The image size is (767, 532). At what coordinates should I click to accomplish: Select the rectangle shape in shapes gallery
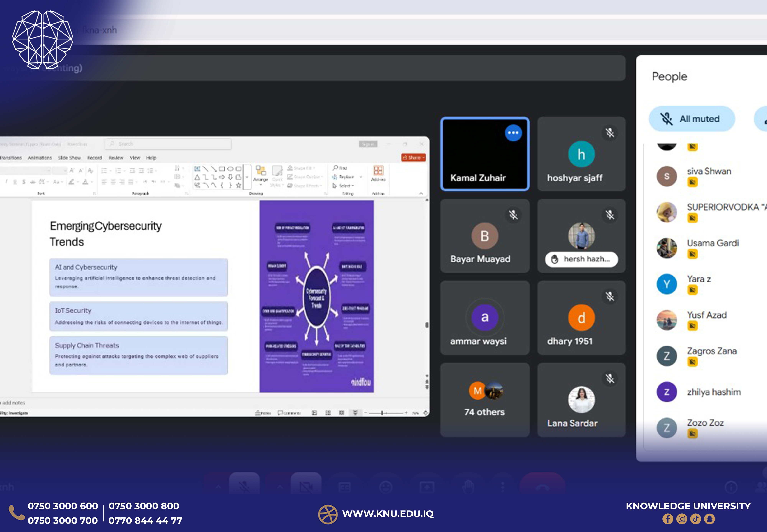point(222,169)
